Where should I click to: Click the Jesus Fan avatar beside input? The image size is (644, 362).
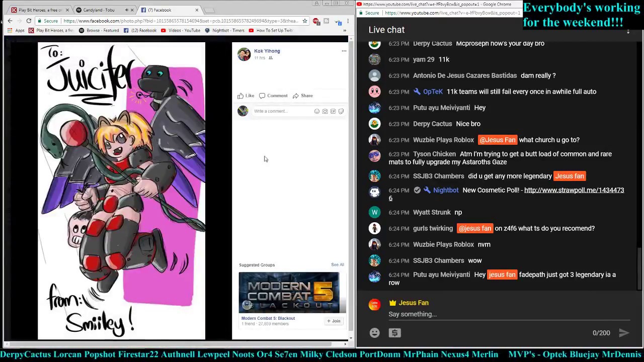(374, 305)
